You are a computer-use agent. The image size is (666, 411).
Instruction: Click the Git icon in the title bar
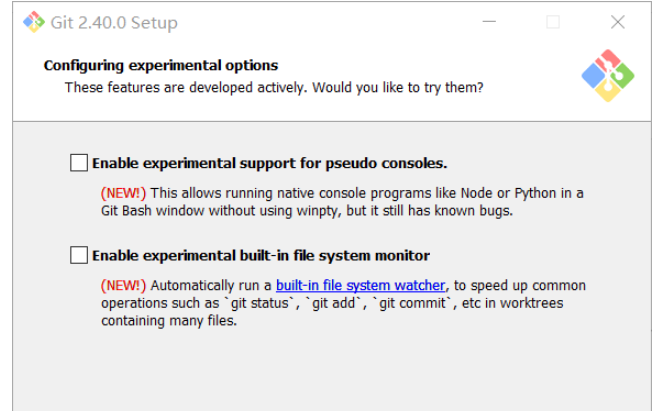coord(34,22)
